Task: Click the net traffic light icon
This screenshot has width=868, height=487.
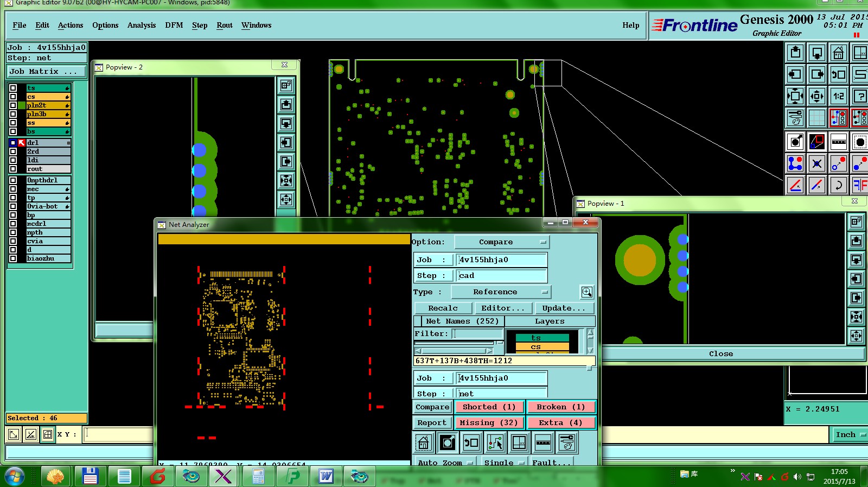Action: (x=839, y=117)
